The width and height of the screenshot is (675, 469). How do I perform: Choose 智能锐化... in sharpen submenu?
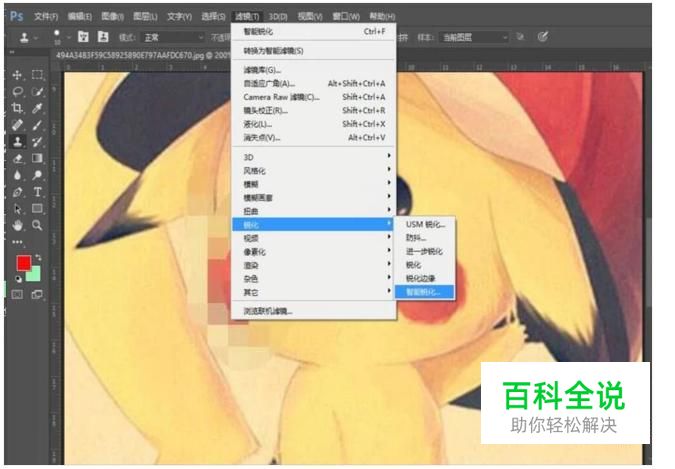(x=424, y=292)
